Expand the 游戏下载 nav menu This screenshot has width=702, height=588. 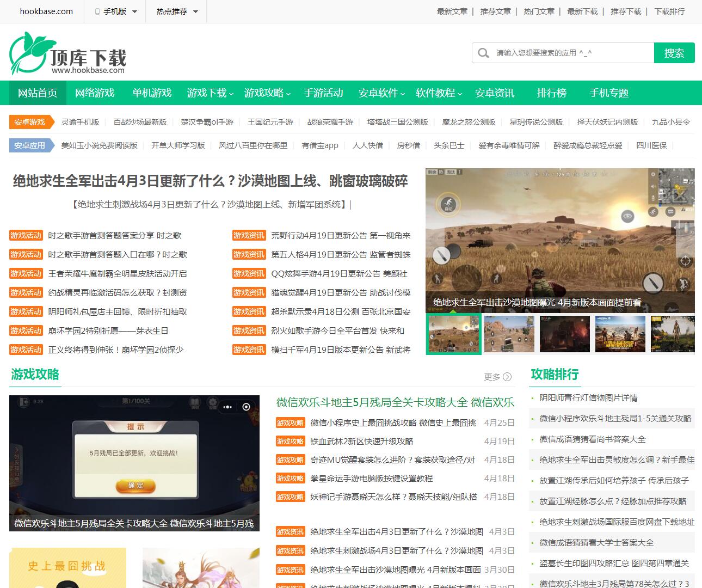[210, 93]
